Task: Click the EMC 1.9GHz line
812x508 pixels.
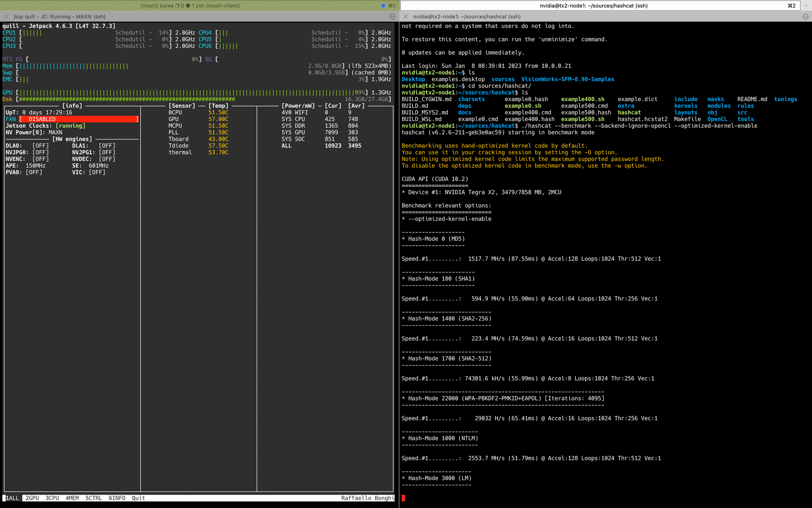Action: tap(197, 79)
